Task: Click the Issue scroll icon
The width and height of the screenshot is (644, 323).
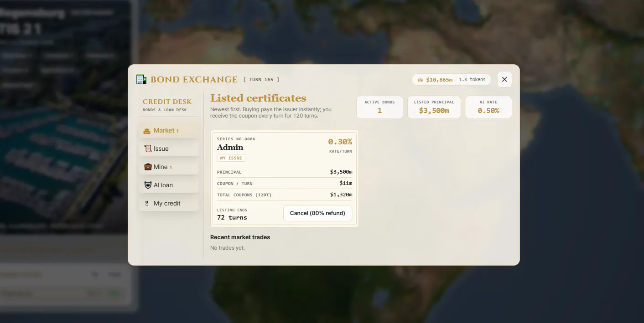Action: [148, 149]
